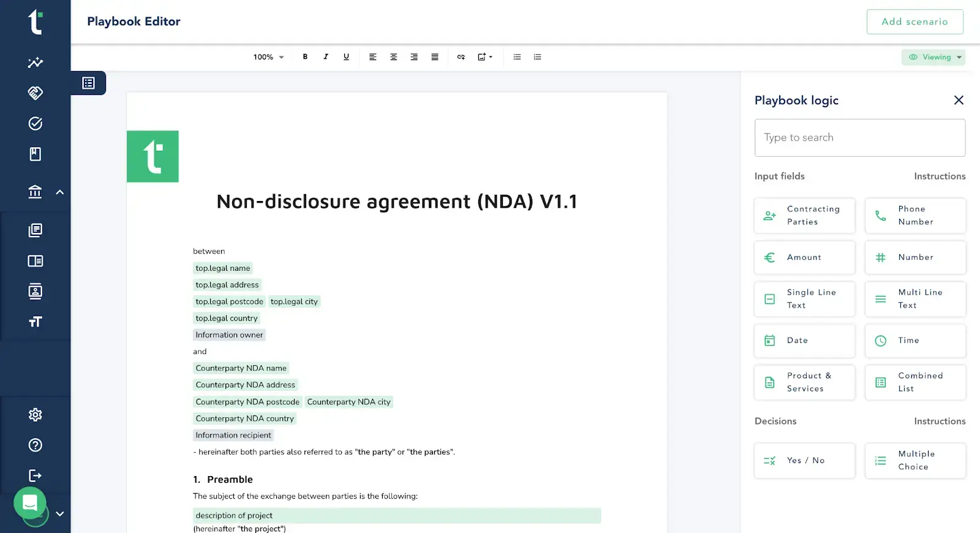Open settings gear in sidebar

[36, 415]
